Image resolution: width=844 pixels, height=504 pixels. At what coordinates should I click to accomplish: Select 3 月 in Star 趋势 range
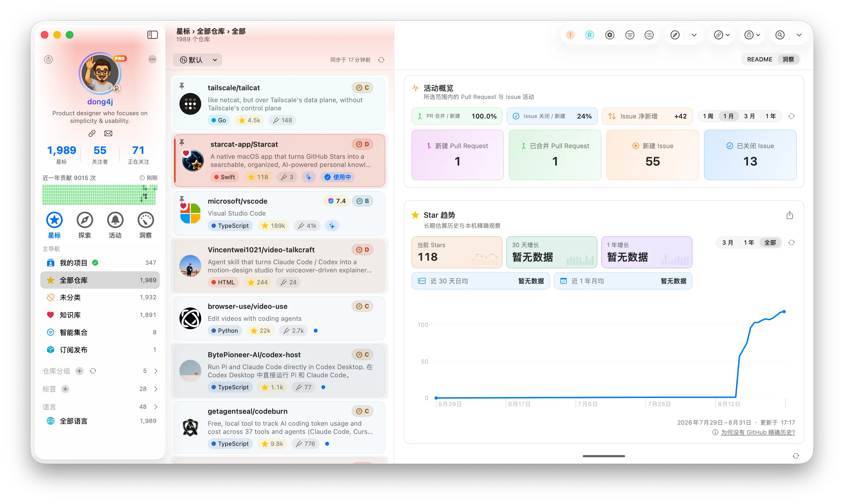(x=728, y=242)
